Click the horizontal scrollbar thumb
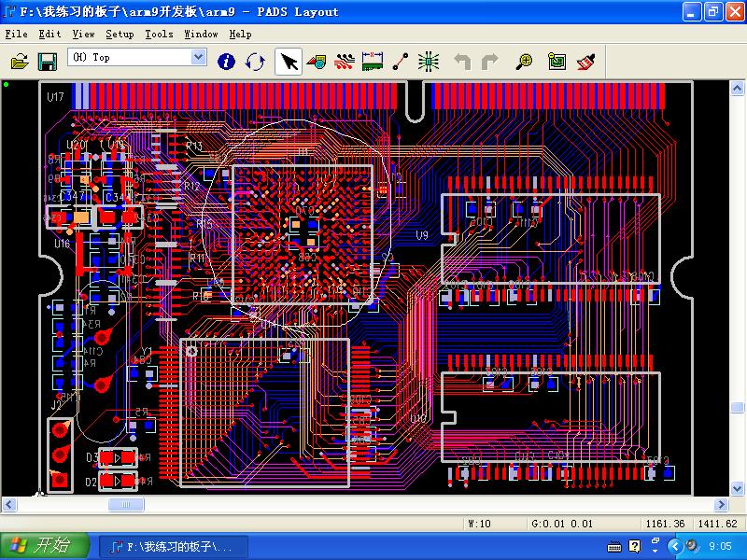The image size is (747, 560). tap(126, 505)
